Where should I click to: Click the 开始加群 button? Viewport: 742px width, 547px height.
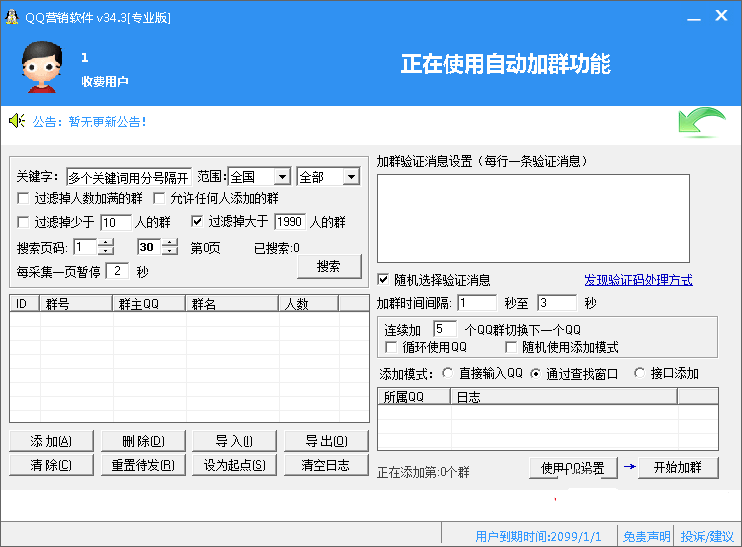(x=678, y=468)
